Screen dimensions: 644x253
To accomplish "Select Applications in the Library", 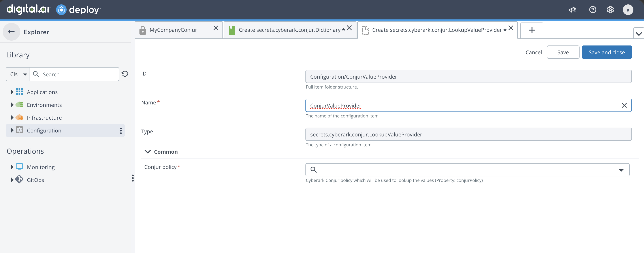I will 42,92.
